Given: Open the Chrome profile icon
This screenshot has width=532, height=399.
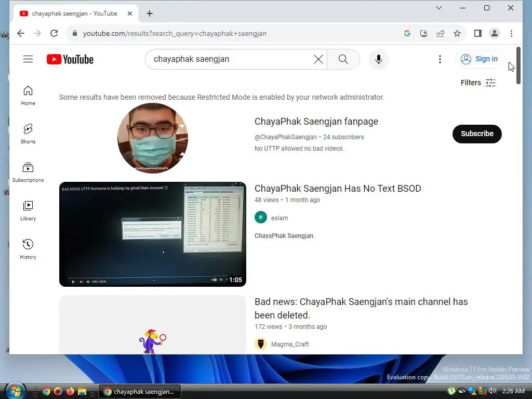Looking at the screenshot, I should coord(495,33).
